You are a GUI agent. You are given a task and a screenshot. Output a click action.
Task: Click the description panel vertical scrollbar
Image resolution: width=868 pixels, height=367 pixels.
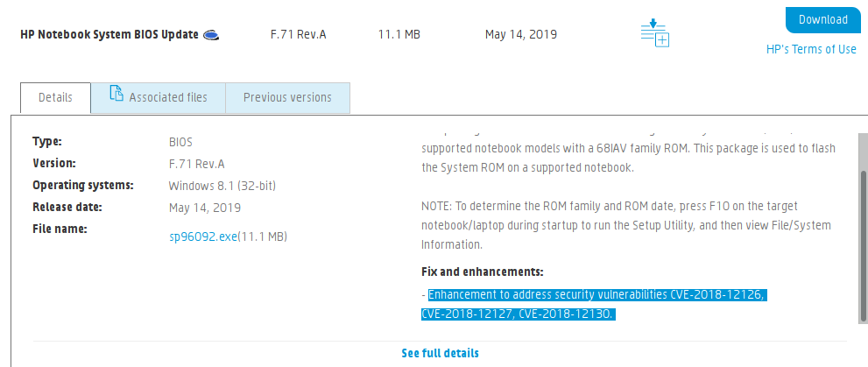pos(863,246)
